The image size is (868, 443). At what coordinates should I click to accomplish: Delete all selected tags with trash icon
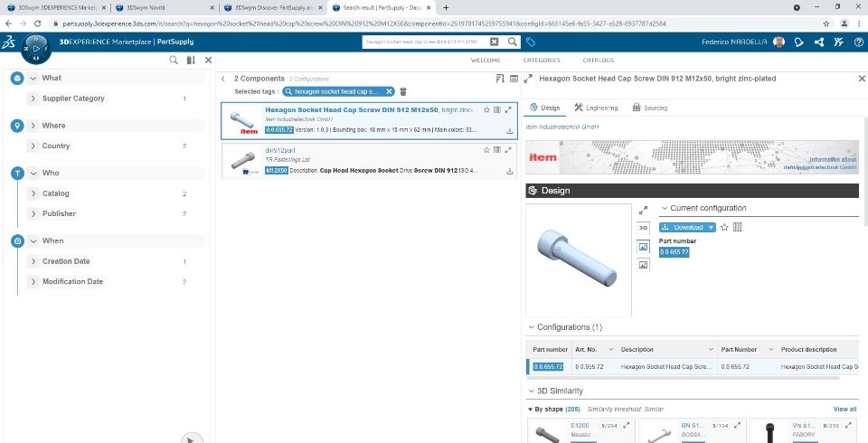403,91
